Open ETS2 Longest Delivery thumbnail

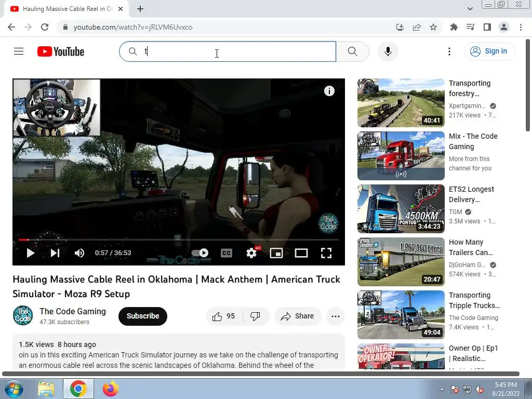[x=401, y=209]
